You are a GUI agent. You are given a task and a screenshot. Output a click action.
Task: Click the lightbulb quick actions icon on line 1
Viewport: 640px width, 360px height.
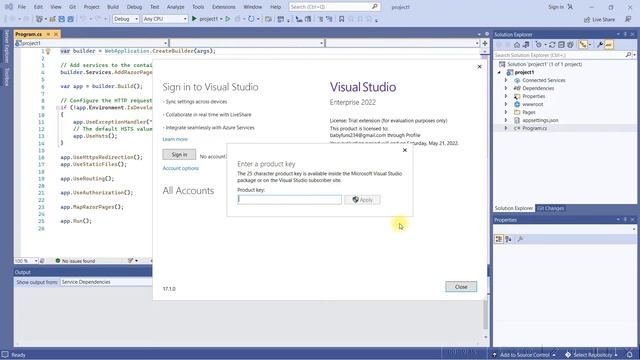[x=48, y=51]
